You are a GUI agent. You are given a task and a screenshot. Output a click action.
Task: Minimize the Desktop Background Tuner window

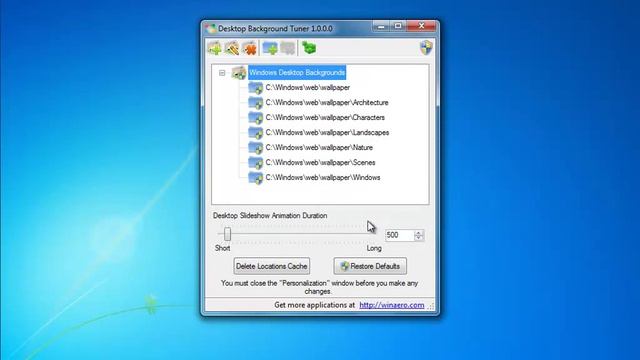click(381, 27)
